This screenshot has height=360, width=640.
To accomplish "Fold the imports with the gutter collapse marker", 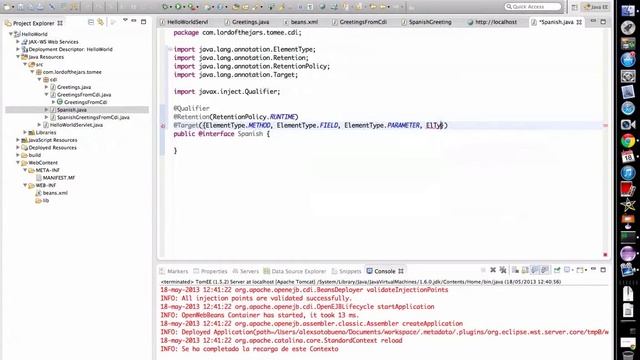I will click(x=170, y=49).
